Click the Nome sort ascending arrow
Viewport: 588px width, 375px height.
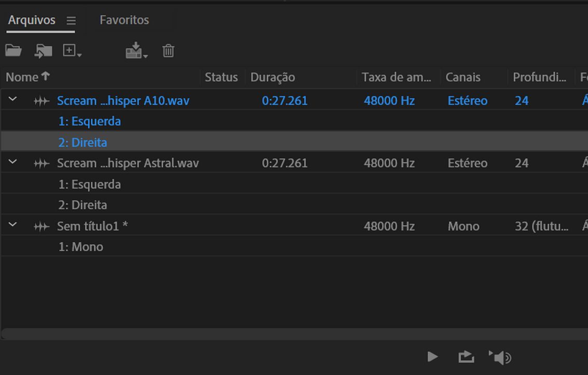[46, 76]
